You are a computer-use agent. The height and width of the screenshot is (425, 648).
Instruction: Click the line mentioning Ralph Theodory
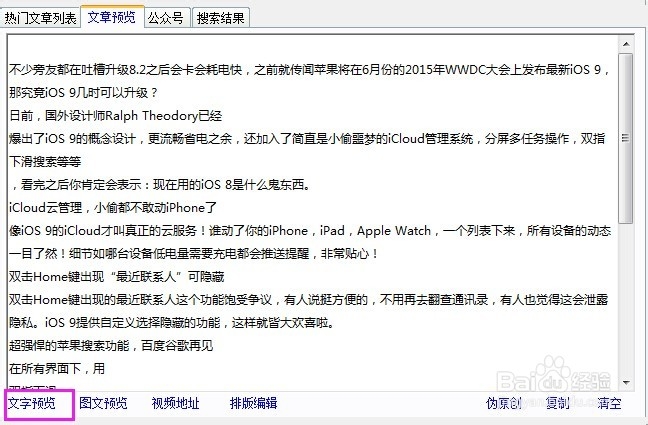click(116, 115)
